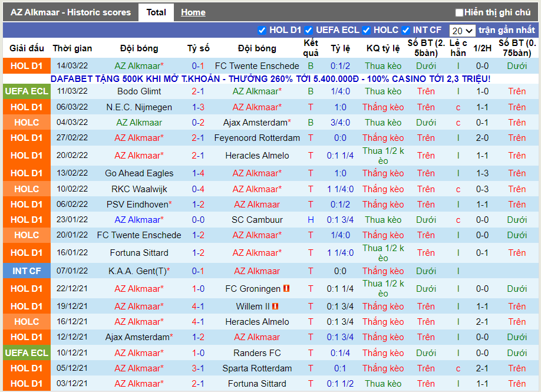
Task: Open Bodo Glimt team link
Action: pyautogui.click(x=139, y=91)
